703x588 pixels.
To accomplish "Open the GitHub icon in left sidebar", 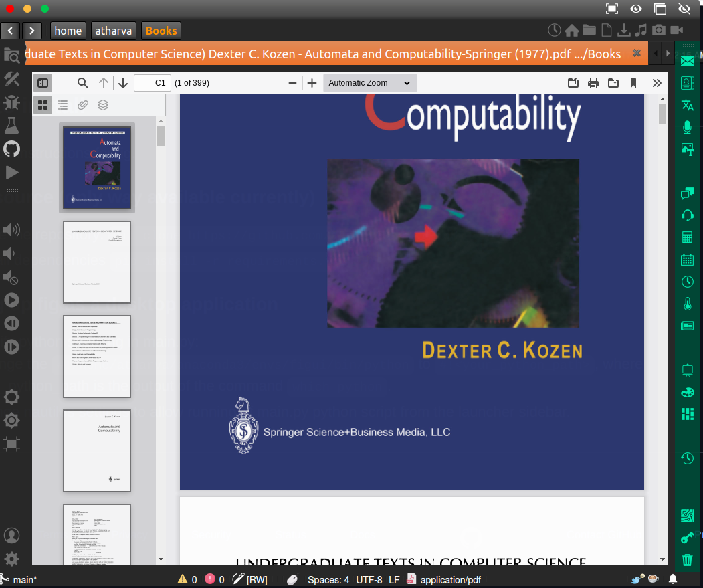I will tap(11, 149).
